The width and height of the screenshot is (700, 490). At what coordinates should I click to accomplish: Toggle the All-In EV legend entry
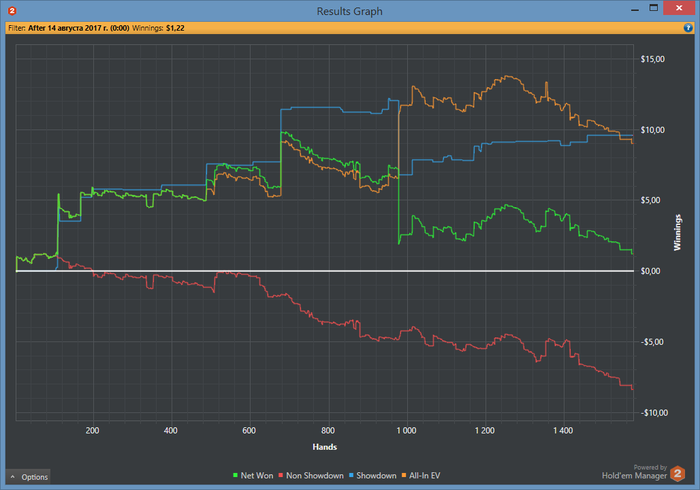[x=421, y=476]
